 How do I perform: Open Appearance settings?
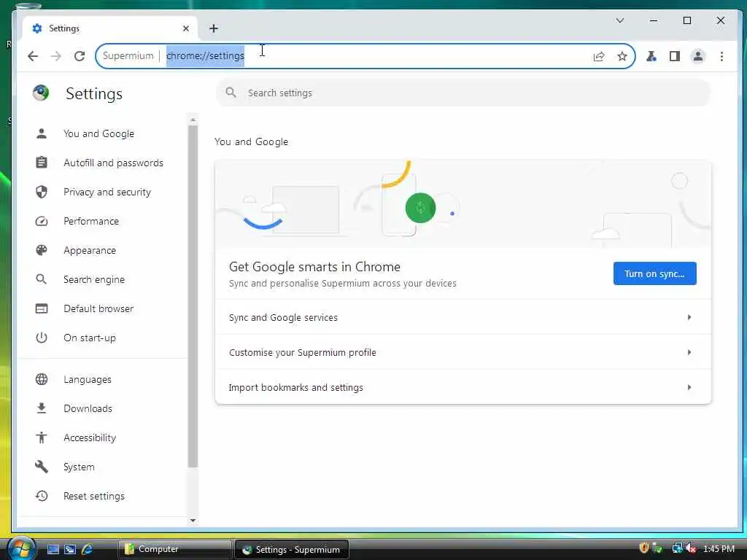point(90,251)
